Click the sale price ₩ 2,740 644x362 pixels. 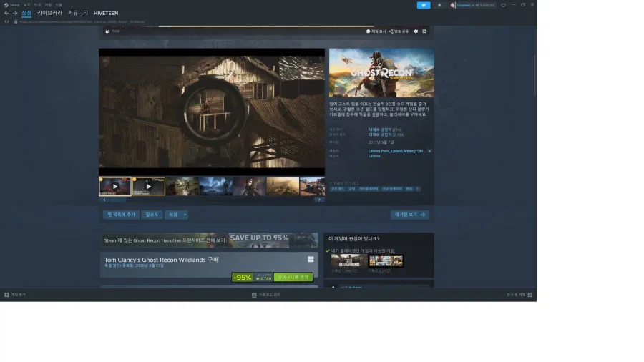pyautogui.click(x=263, y=279)
